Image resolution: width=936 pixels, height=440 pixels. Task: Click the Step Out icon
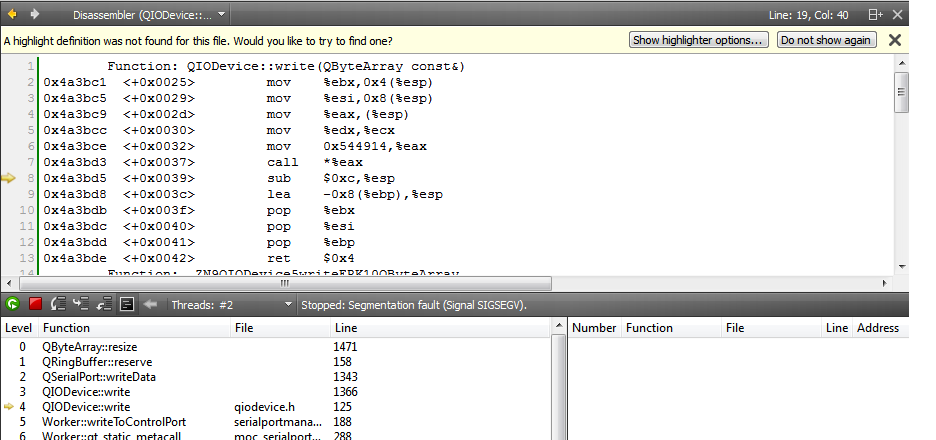coord(104,304)
